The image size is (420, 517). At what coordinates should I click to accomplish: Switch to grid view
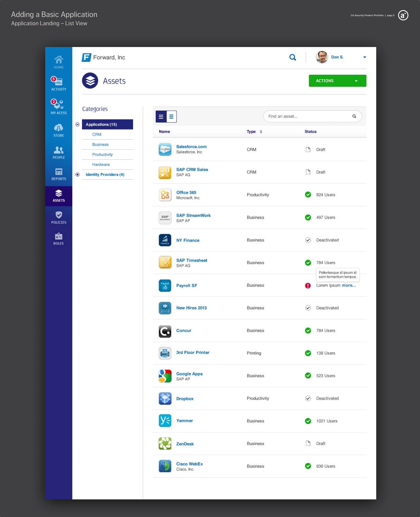(x=171, y=117)
